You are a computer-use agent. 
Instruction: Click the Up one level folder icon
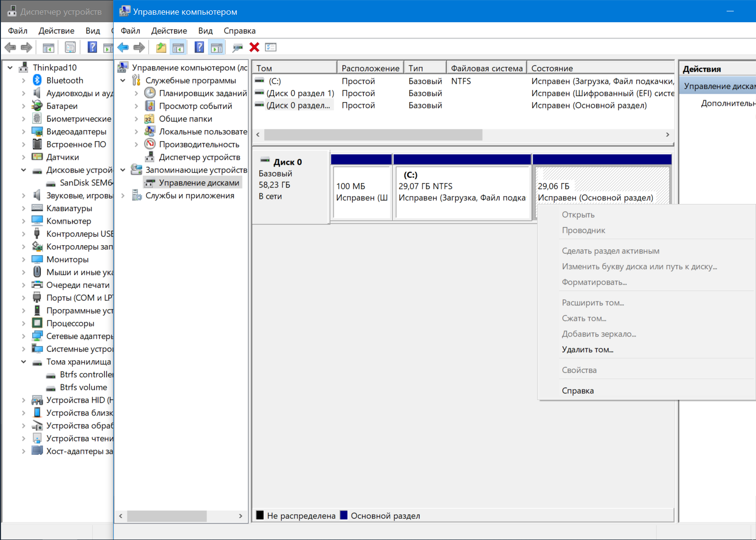click(x=161, y=47)
